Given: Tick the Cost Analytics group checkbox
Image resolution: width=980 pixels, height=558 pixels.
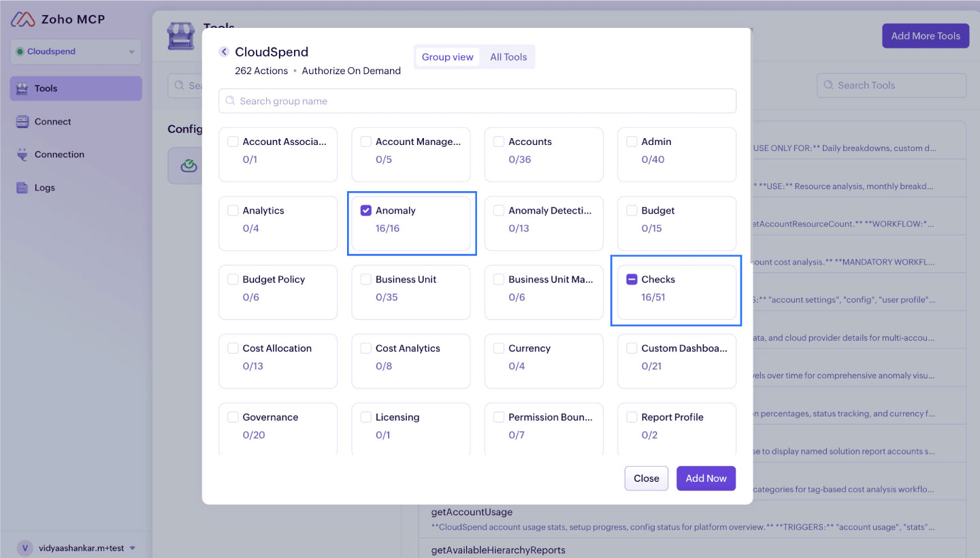Looking at the screenshot, I should click(x=365, y=348).
